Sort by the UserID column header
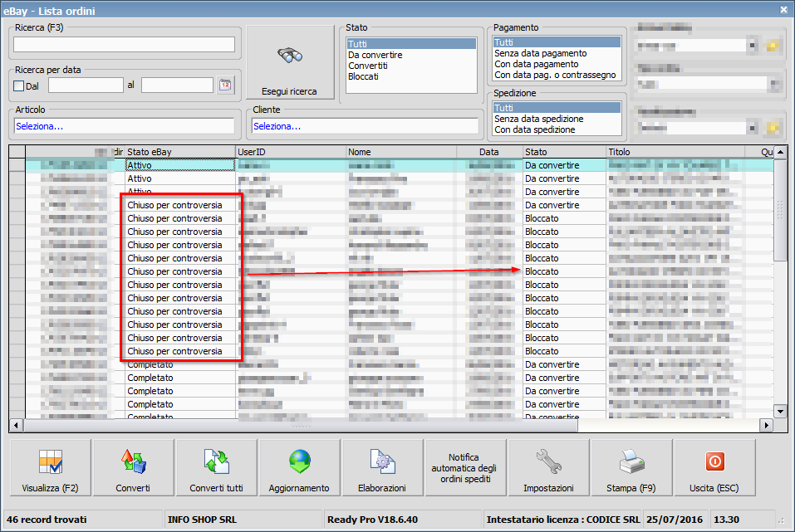 pos(291,152)
